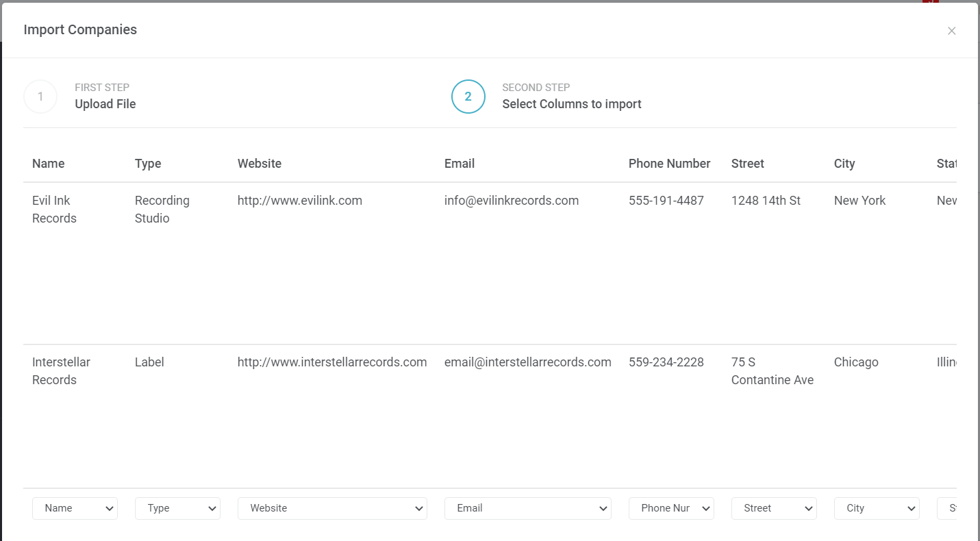
Task: Close the Import Companies dialog
Action: (x=951, y=31)
